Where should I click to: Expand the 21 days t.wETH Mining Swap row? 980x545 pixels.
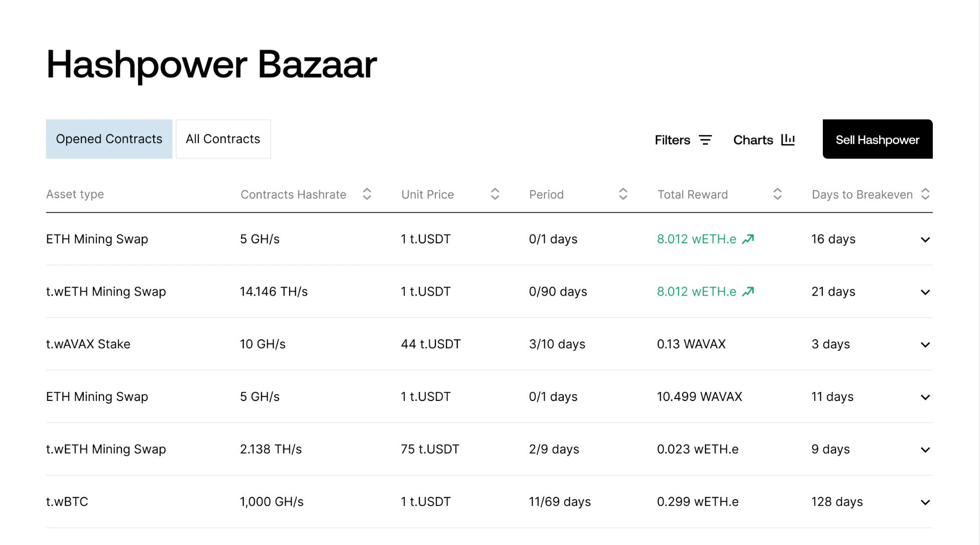click(x=925, y=292)
